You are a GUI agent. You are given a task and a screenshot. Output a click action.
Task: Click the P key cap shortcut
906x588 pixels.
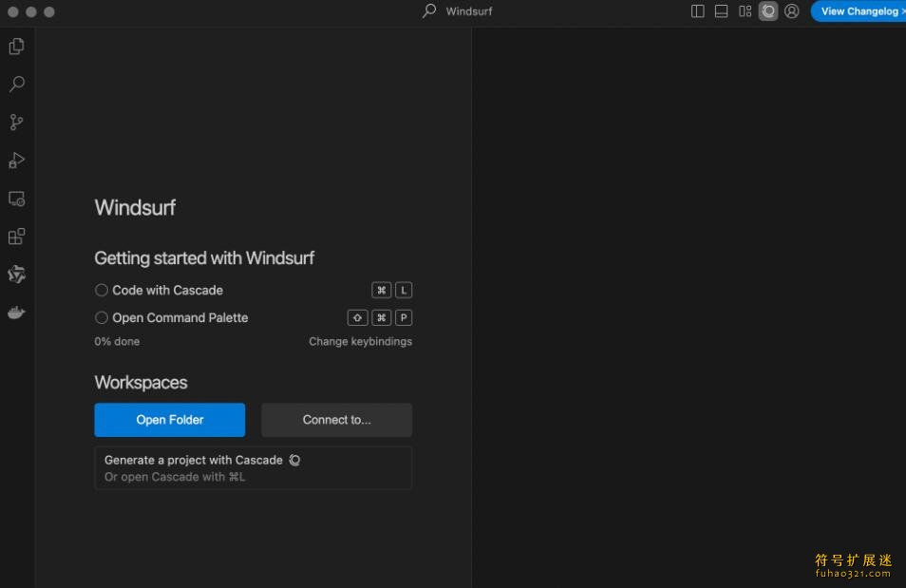[404, 317]
